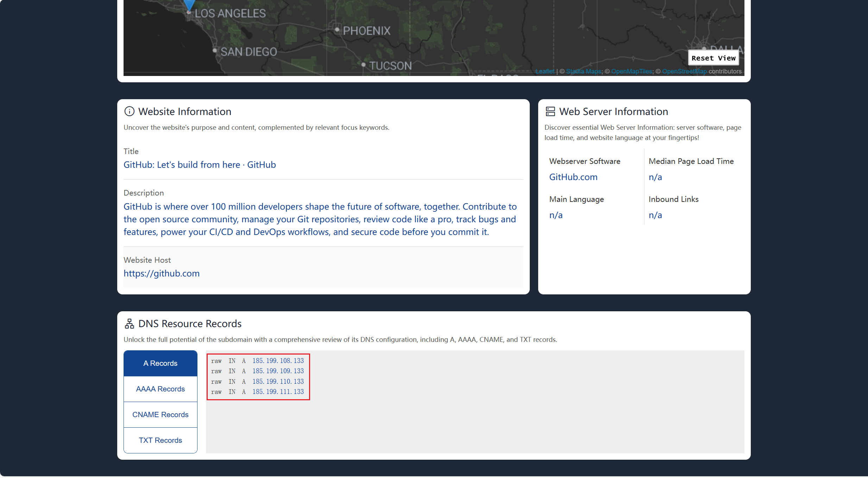Show the TXT Records tab
Image resolution: width=868 pixels, height=478 pixels.
click(x=161, y=440)
